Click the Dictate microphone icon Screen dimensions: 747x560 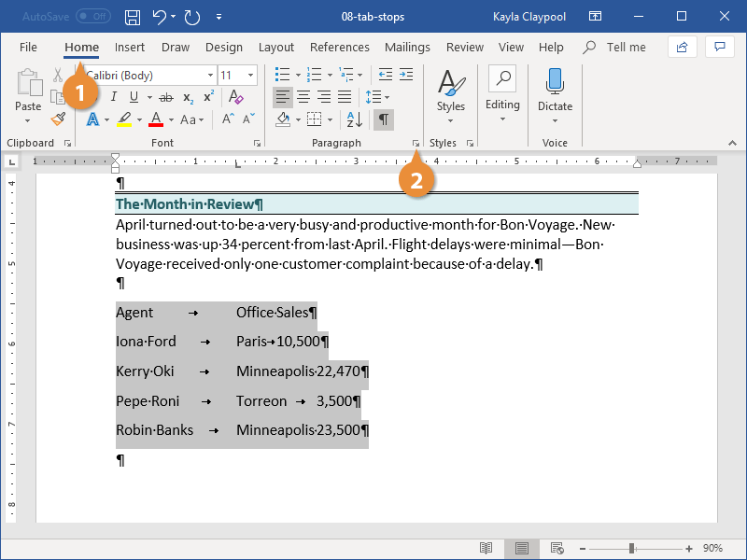tap(555, 83)
